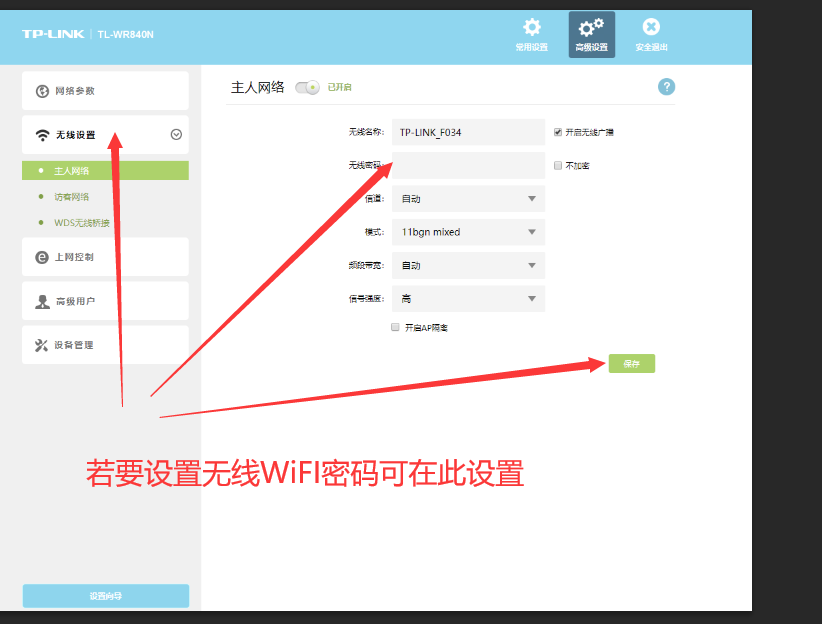Toggle the 主人网络 on/off switch
822x624 pixels.
click(307, 88)
